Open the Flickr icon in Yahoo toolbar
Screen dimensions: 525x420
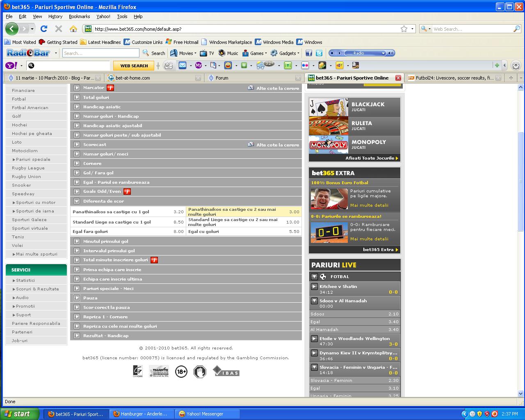tap(305, 65)
